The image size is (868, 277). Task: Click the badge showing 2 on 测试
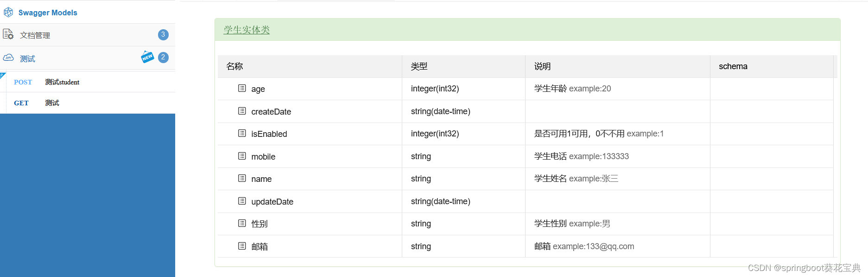pyautogui.click(x=163, y=57)
